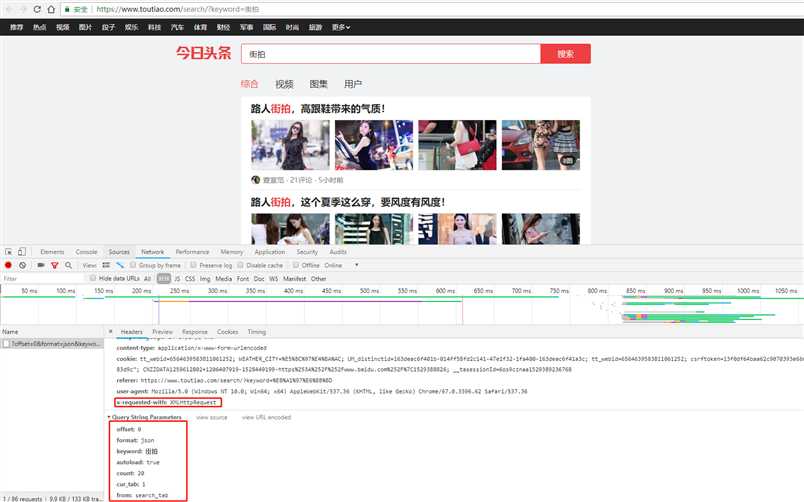This screenshot has height=502, width=804.
Task: Filter requests by Font type
Action: (243, 278)
